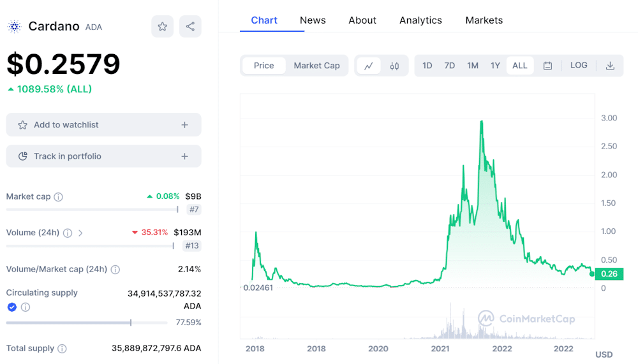This screenshot has width=638, height=364.
Task: Open Total supply info icon
Action: pyautogui.click(x=62, y=349)
